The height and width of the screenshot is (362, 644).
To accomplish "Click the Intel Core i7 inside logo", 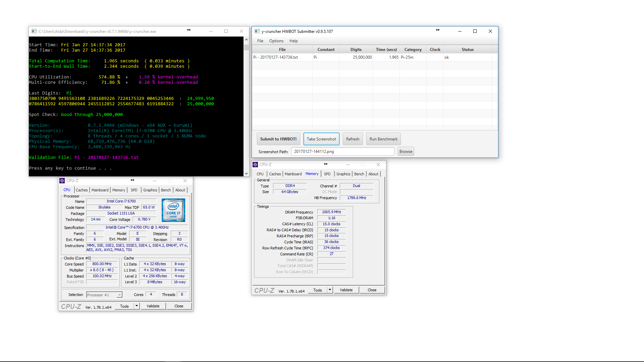I will click(173, 210).
